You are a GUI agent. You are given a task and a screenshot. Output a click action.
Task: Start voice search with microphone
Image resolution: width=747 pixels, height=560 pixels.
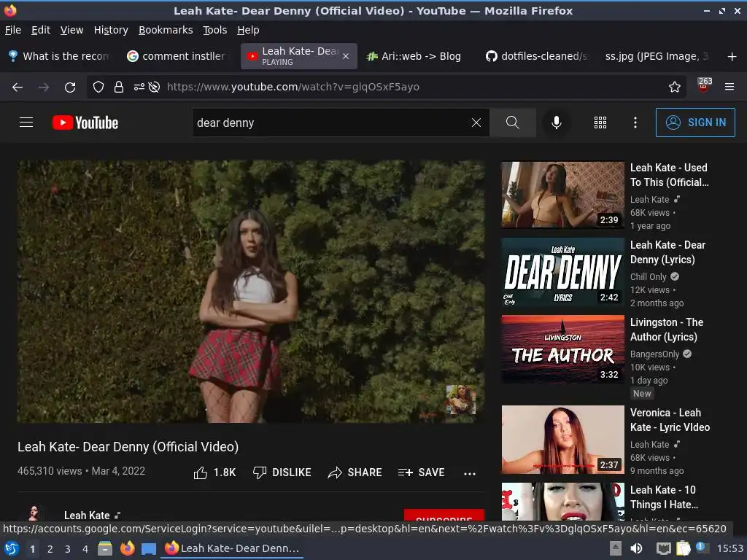(x=556, y=122)
